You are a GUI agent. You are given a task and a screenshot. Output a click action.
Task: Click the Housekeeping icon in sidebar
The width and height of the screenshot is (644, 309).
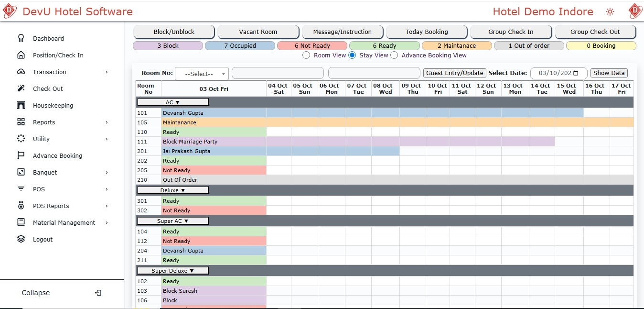click(x=21, y=105)
